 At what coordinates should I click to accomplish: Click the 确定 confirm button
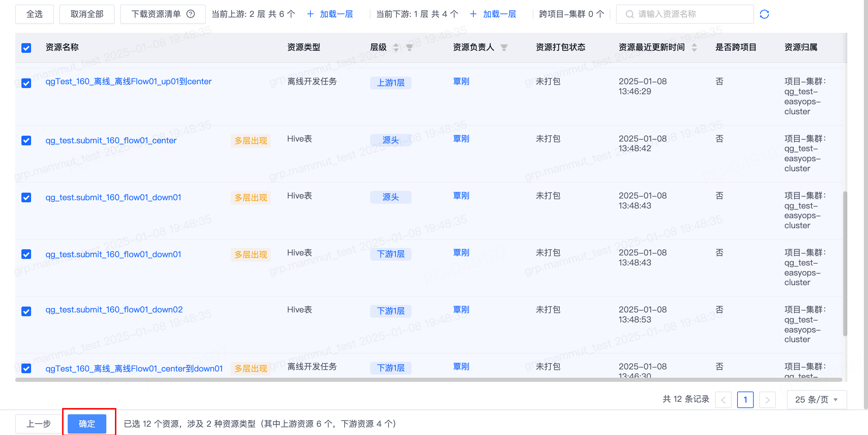(x=87, y=424)
